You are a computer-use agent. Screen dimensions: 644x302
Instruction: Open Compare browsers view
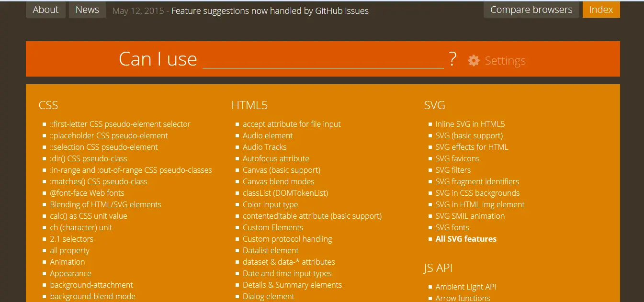tap(531, 10)
